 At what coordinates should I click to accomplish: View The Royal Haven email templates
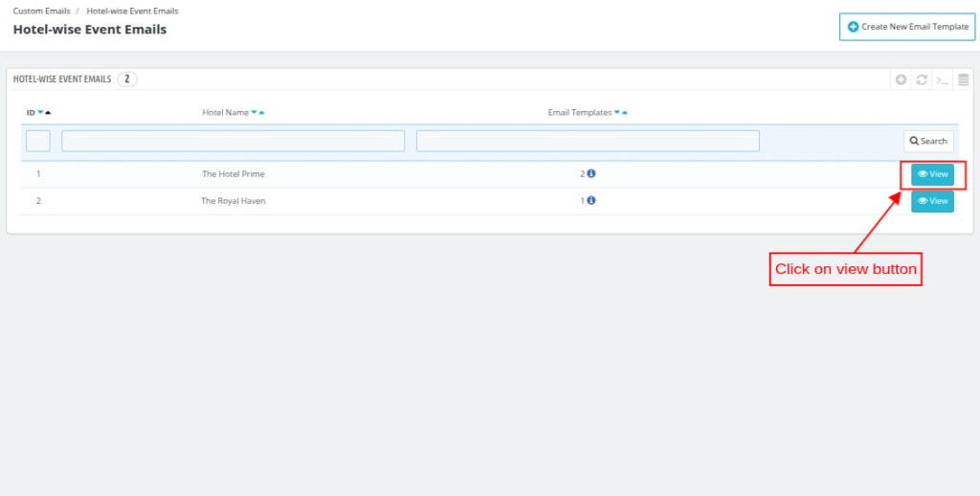[932, 201]
